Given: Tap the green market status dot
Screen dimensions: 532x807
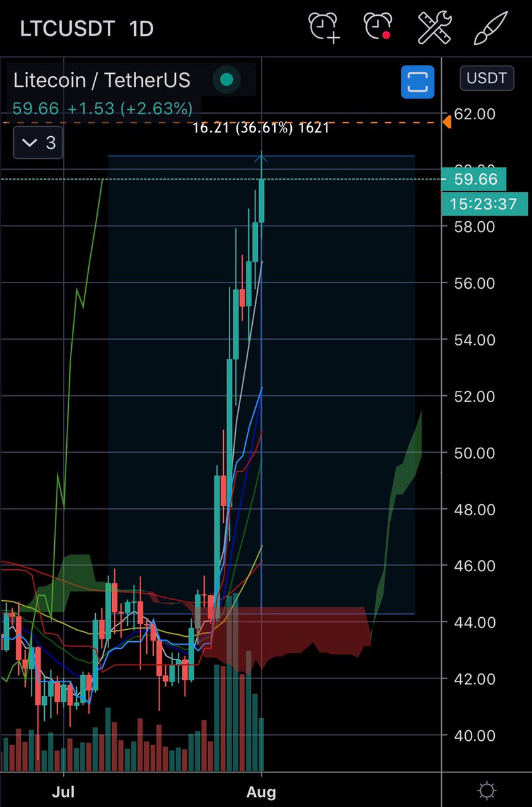Looking at the screenshot, I should [x=227, y=79].
